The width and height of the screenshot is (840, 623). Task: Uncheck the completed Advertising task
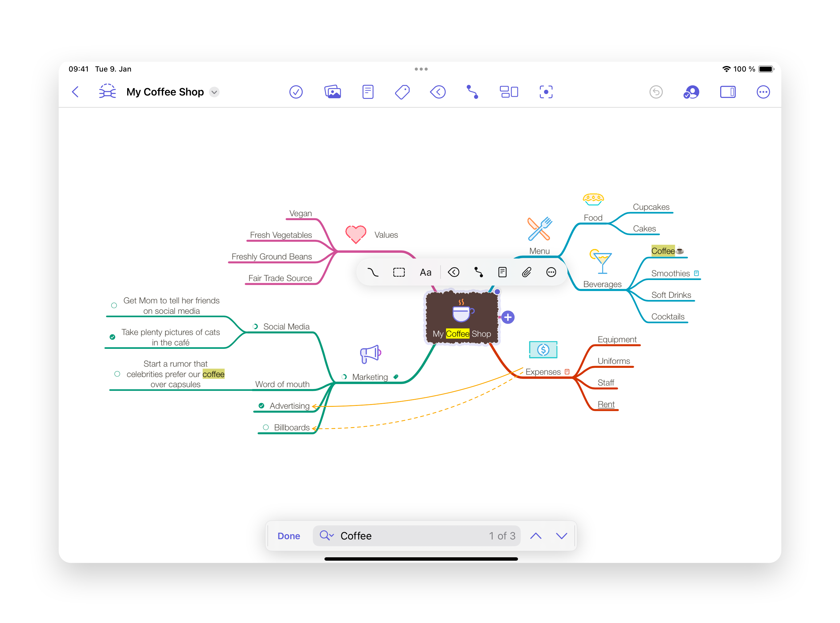(261, 405)
